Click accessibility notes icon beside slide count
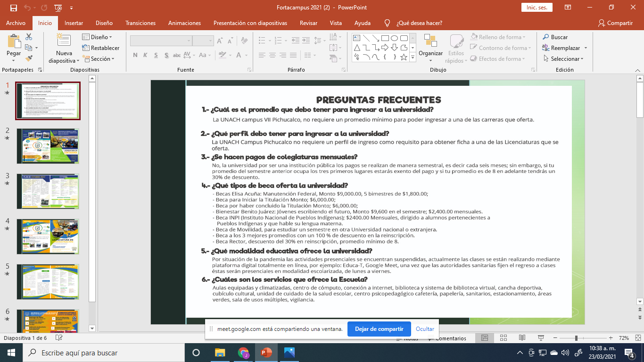Image resolution: width=644 pixels, height=362 pixels. (x=59, y=338)
